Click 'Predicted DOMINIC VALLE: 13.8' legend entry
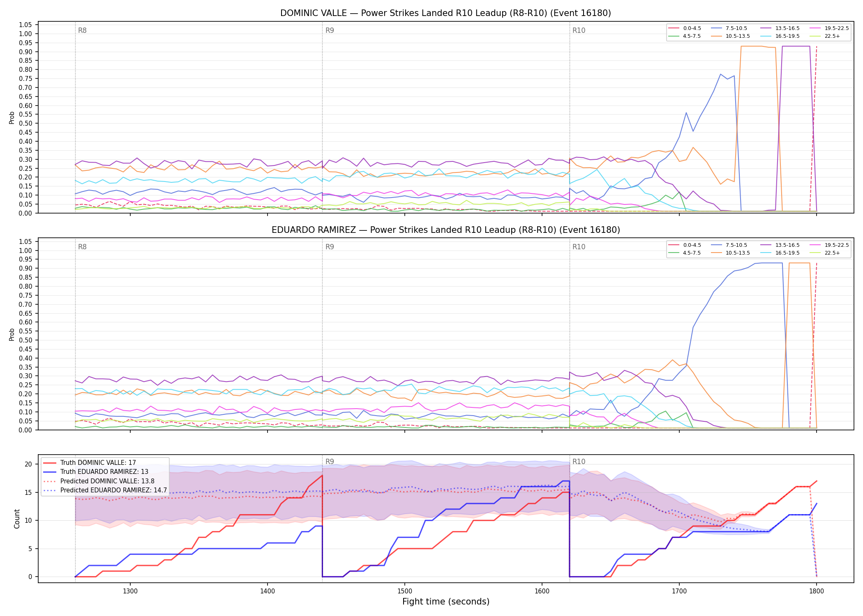The image size is (863, 616). coord(99,481)
